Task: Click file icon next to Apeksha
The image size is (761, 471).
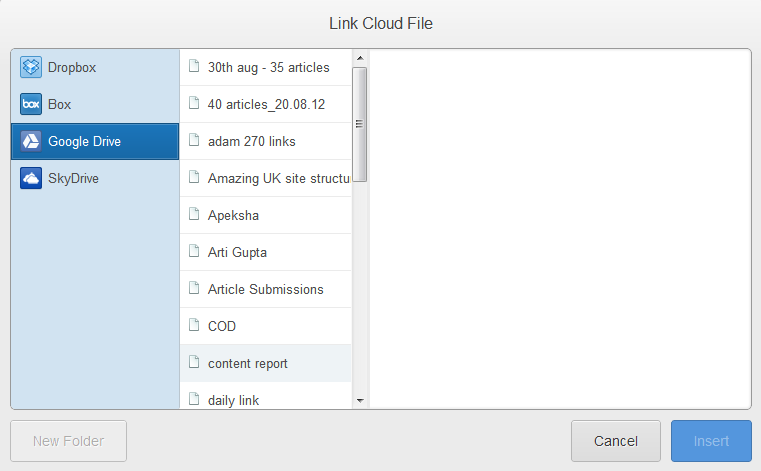Action: point(194,215)
